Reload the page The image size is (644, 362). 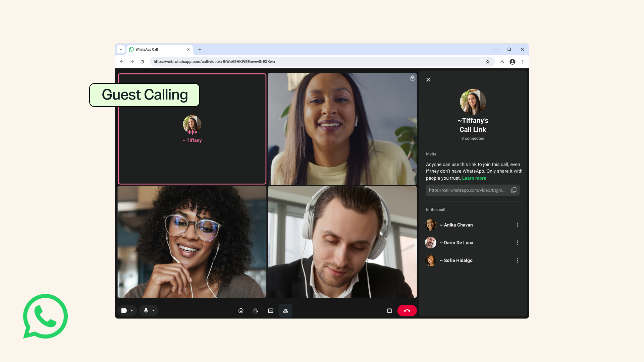coord(143,62)
